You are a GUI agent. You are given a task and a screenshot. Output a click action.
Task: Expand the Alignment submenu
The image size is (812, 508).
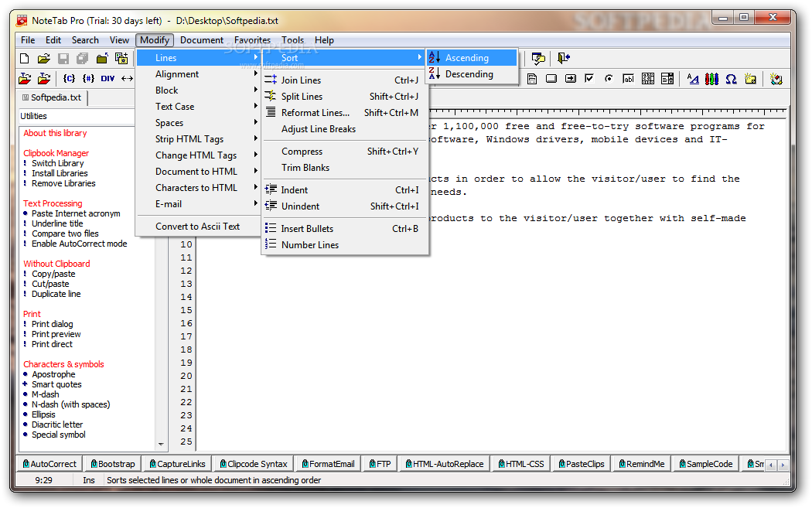point(198,74)
